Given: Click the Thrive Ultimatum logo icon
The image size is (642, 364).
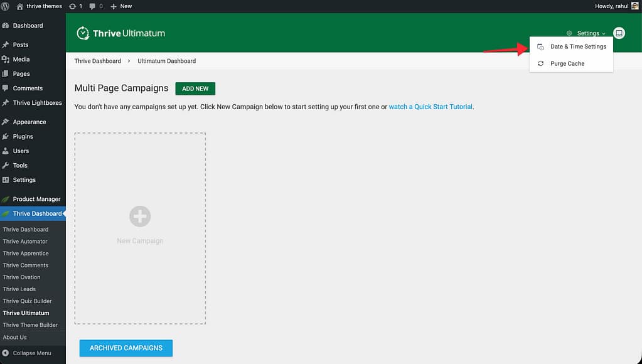Looking at the screenshot, I should pyautogui.click(x=83, y=33).
